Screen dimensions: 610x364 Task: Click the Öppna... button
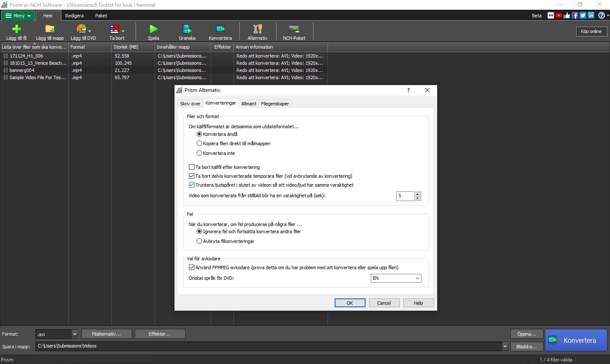[x=527, y=334]
